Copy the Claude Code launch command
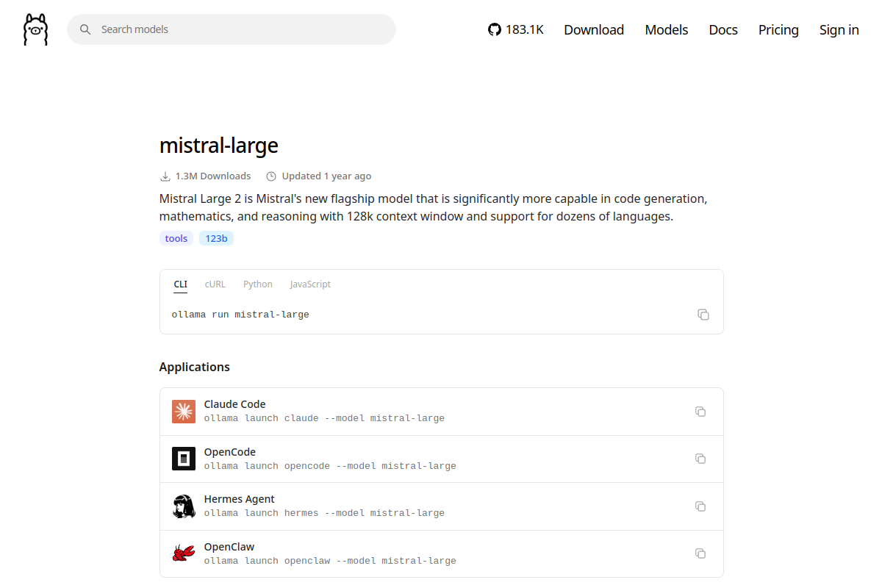882x588 pixels. (700, 412)
